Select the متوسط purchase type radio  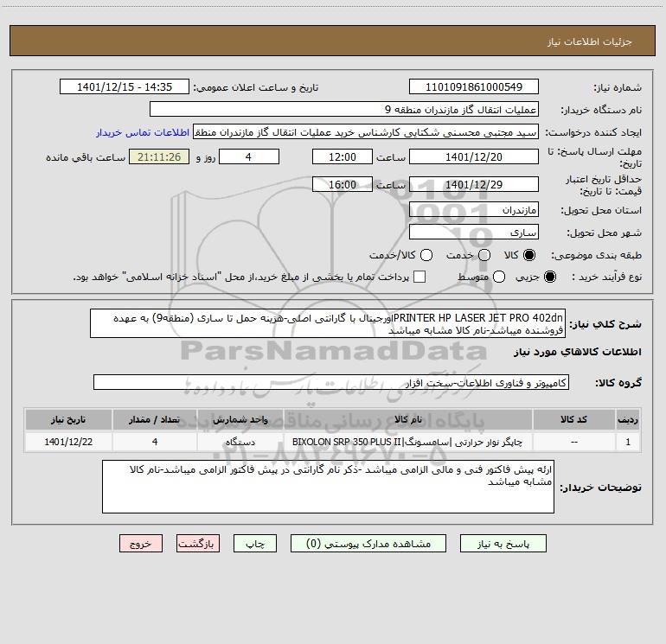click(x=499, y=277)
